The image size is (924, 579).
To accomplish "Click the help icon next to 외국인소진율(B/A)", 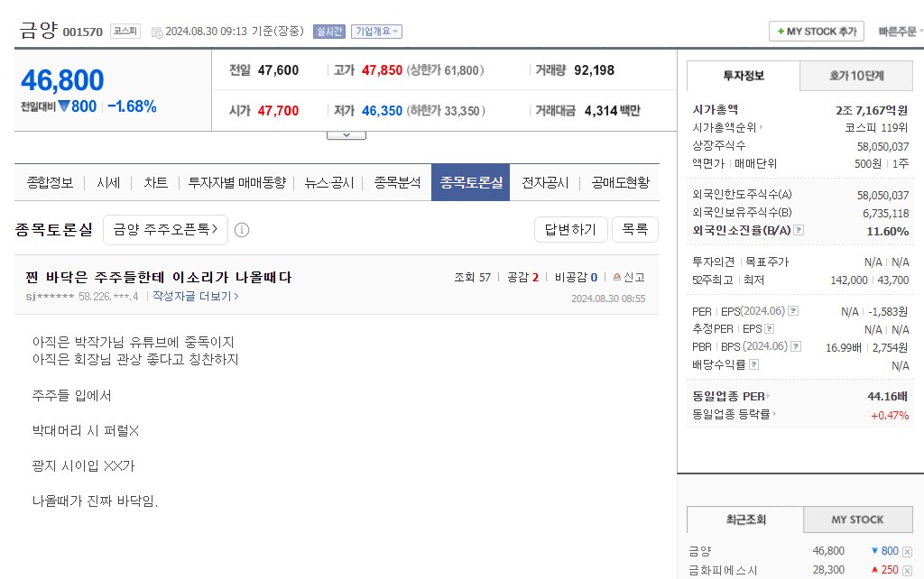I will (799, 231).
